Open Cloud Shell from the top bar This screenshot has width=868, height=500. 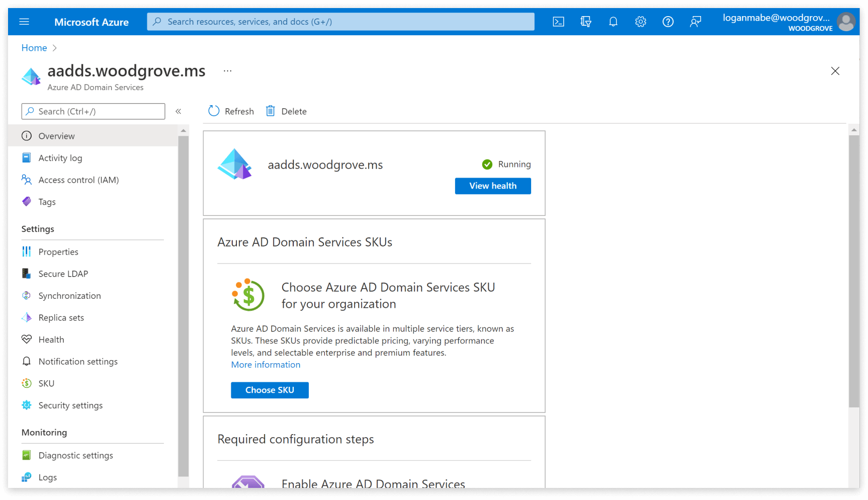click(x=558, y=22)
